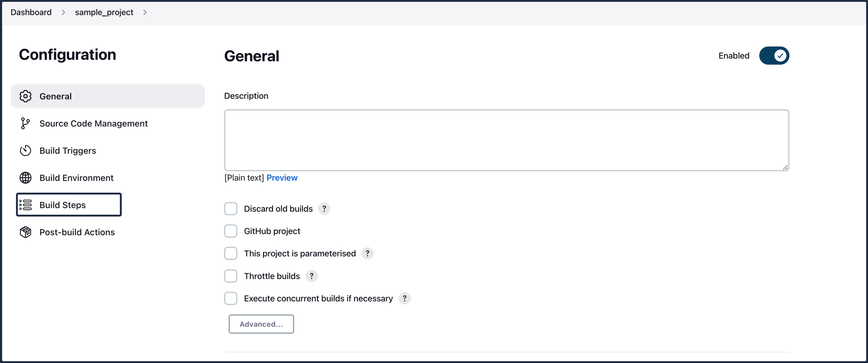Click the Post-build Actions package icon
The height and width of the screenshot is (363, 868).
25,232
